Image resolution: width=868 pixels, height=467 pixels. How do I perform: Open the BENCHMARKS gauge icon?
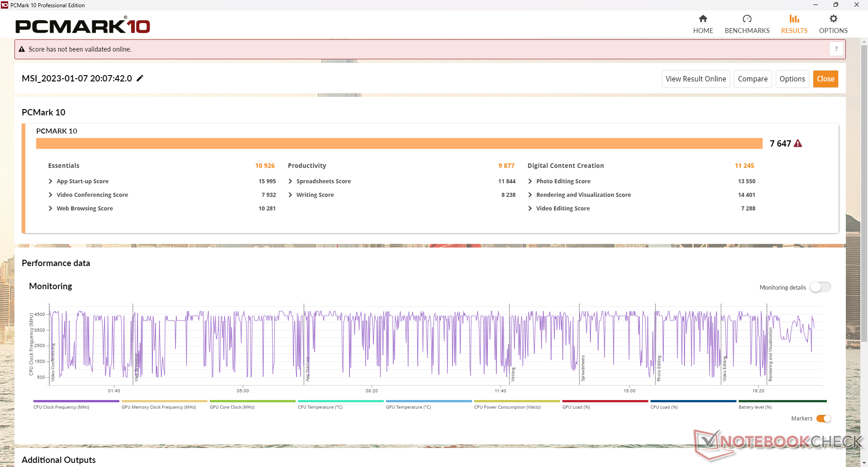(747, 19)
